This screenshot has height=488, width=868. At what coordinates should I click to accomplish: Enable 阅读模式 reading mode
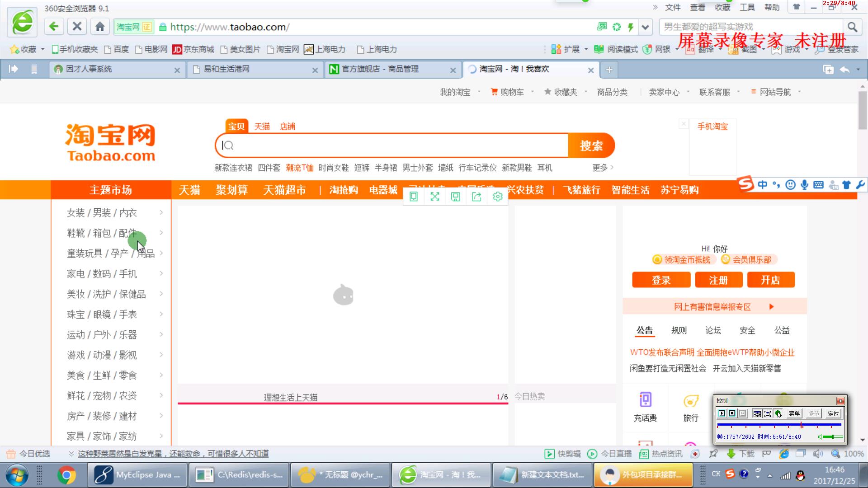pyautogui.click(x=616, y=49)
